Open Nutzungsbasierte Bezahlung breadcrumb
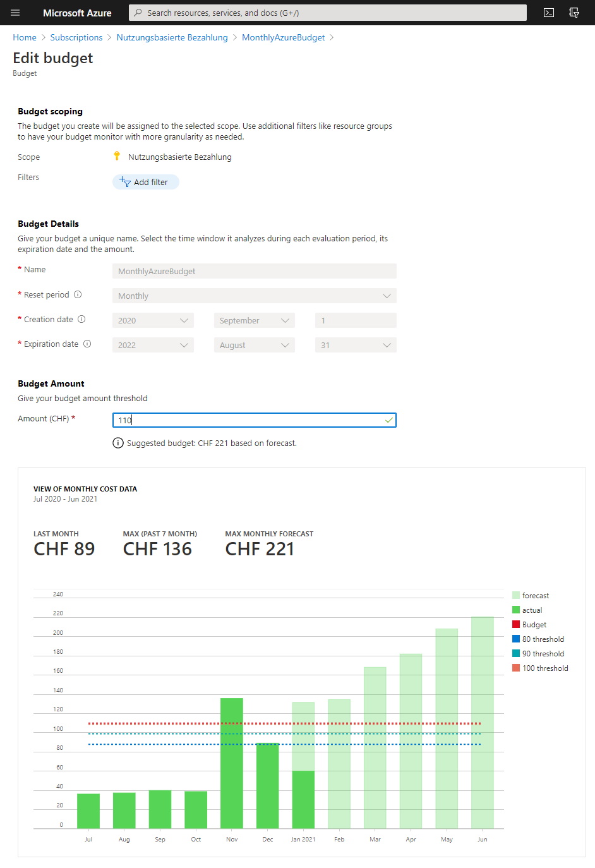This screenshot has height=868, width=595. [172, 37]
